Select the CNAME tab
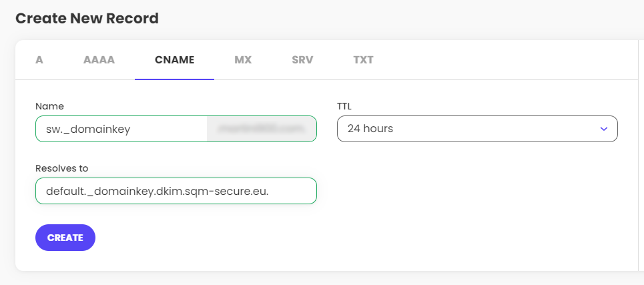The height and width of the screenshot is (285, 644). click(174, 59)
